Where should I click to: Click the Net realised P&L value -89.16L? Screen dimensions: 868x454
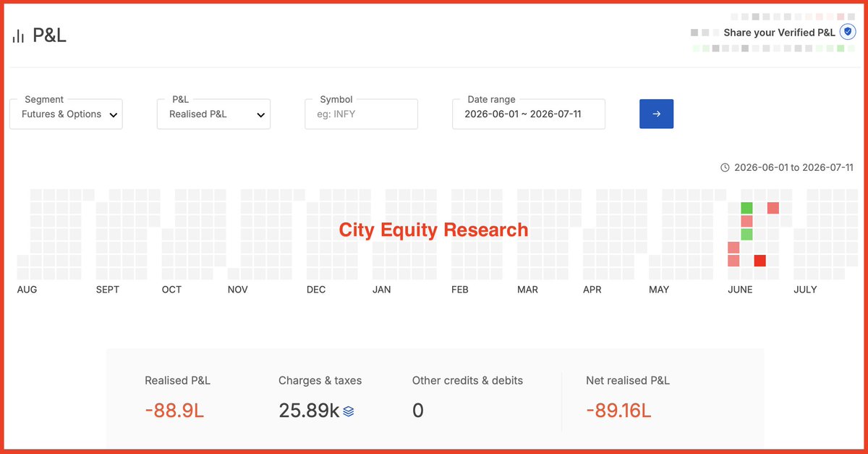(x=618, y=411)
